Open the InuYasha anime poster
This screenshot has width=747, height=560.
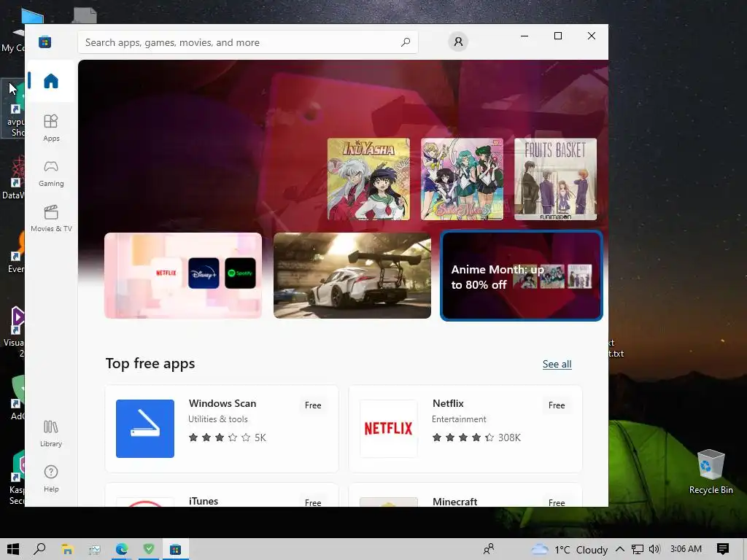point(368,179)
